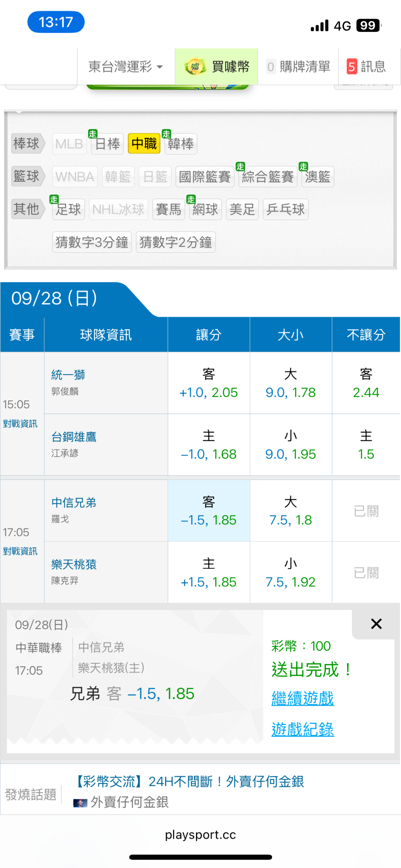
Task: Select the 足球 category
Action: click(x=68, y=209)
